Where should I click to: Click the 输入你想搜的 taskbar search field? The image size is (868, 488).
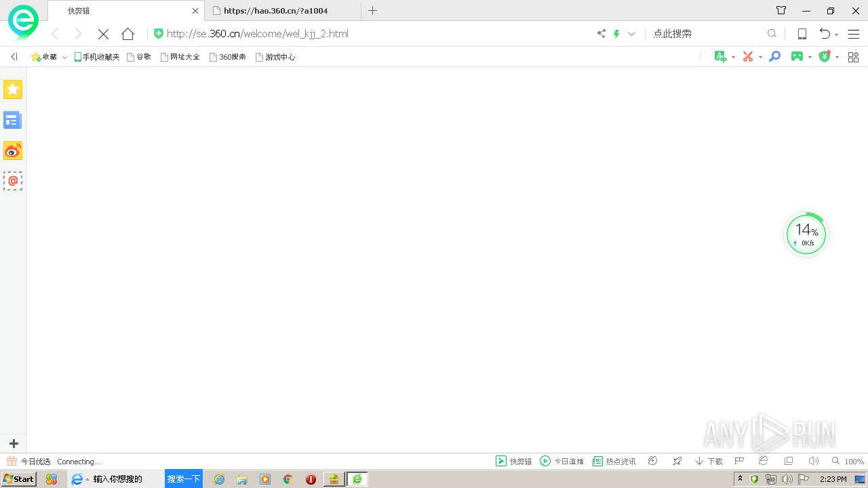pos(127,479)
